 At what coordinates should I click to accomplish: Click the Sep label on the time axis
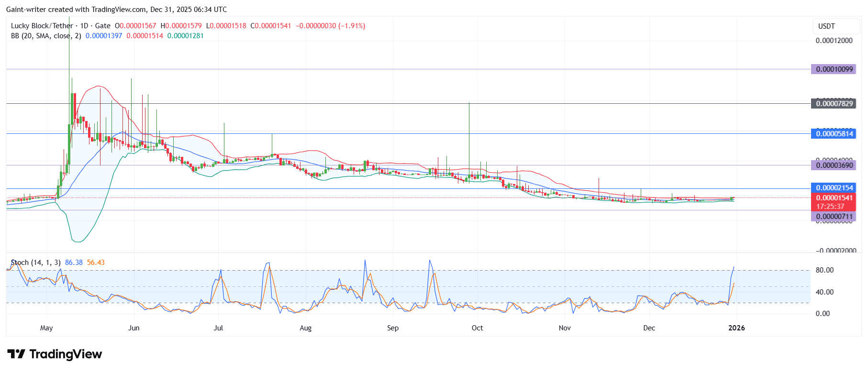pyautogui.click(x=393, y=328)
